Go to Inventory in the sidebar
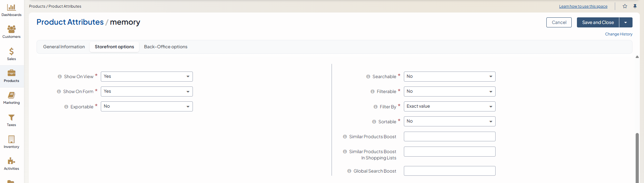The width and height of the screenshot is (644, 183). point(11,142)
